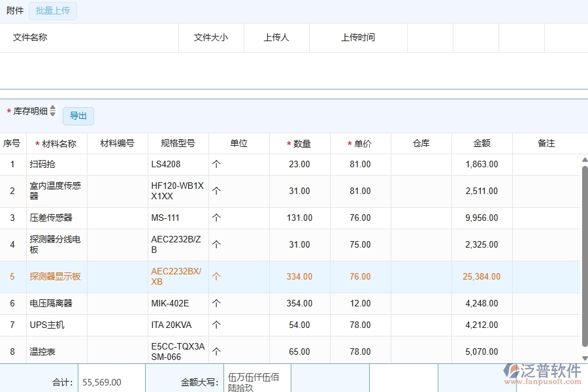
Task: Click the 金额 column header
Action: pyautogui.click(x=482, y=143)
